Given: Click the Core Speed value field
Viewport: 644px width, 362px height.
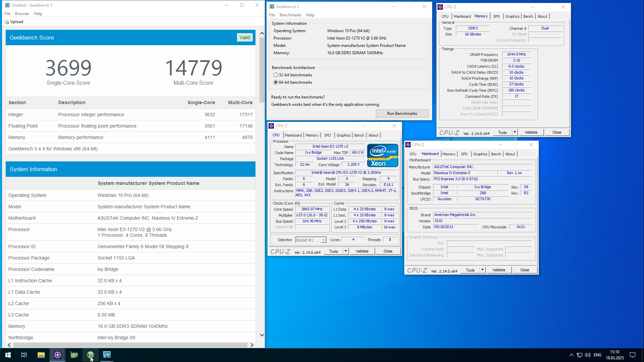Looking at the screenshot, I should coord(312,209).
